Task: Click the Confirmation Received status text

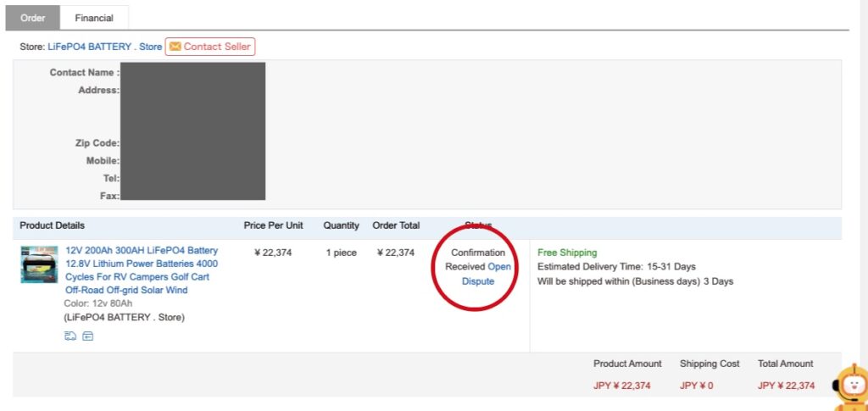Action: 475,259
